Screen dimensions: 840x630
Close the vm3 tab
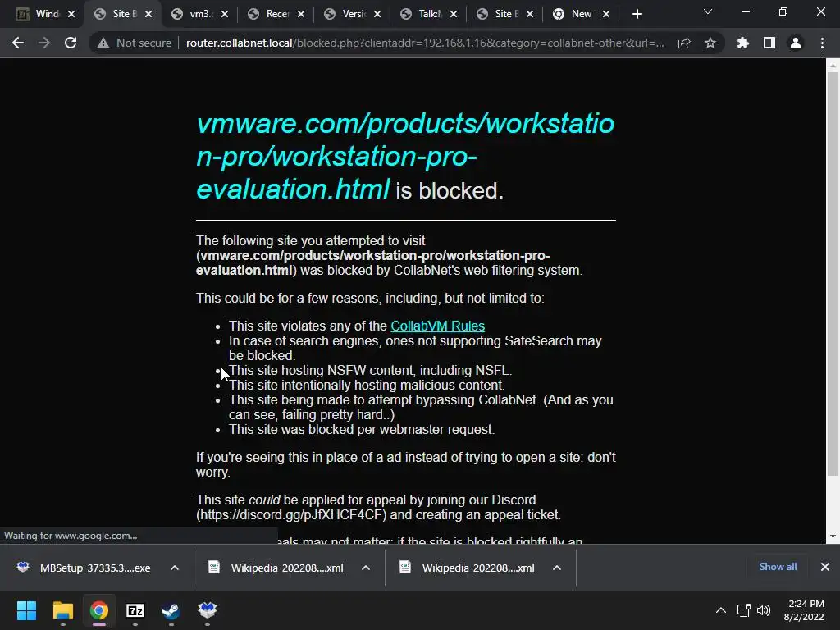click(225, 15)
